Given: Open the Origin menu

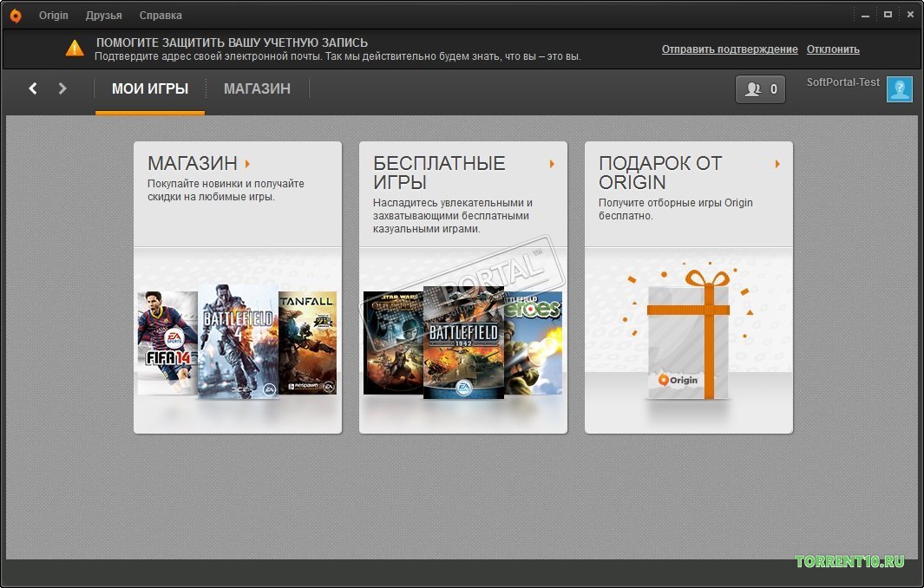Looking at the screenshot, I should point(54,16).
